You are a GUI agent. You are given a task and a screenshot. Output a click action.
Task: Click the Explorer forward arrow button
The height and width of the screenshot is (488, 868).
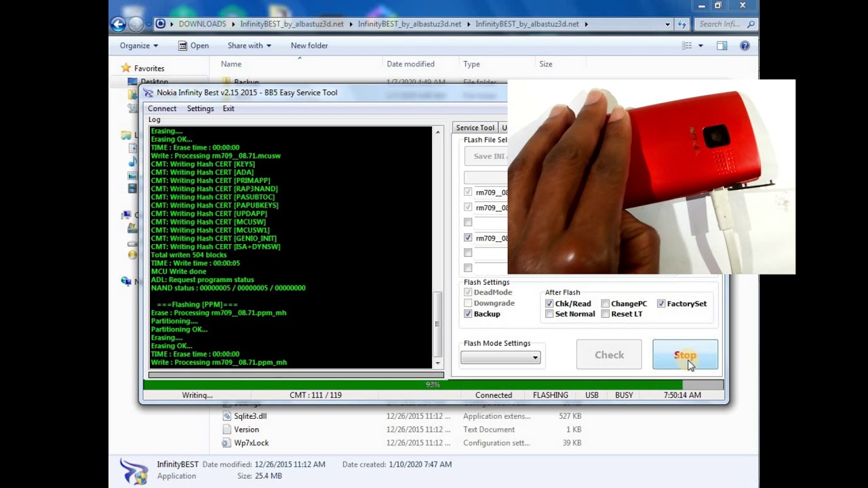(136, 24)
